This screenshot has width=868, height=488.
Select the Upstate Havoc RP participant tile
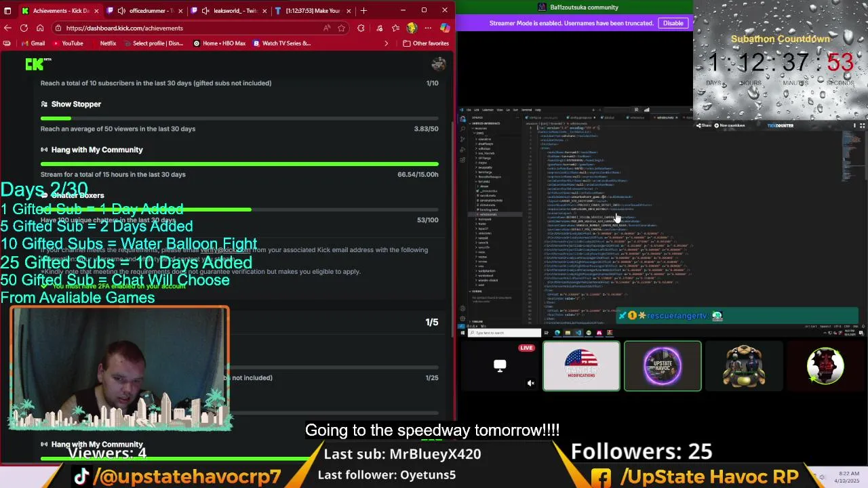663,366
